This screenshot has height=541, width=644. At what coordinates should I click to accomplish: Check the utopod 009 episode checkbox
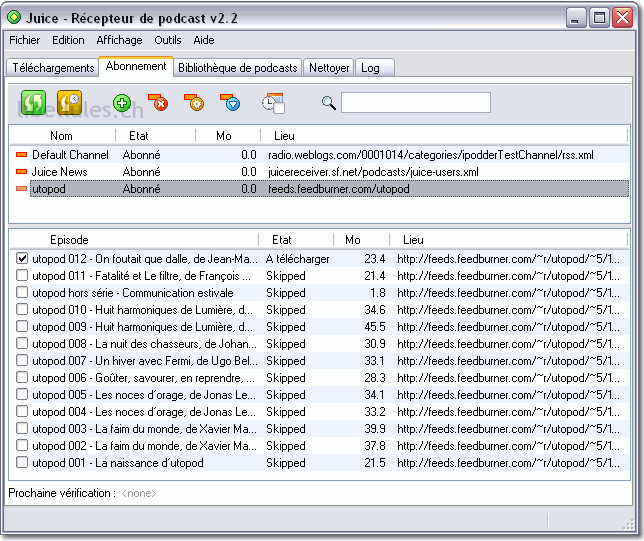click(22, 327)
